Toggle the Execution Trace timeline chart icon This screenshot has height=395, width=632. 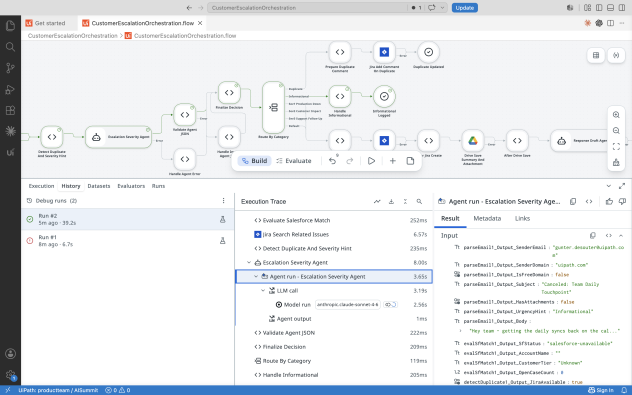[x=377, y=202]
